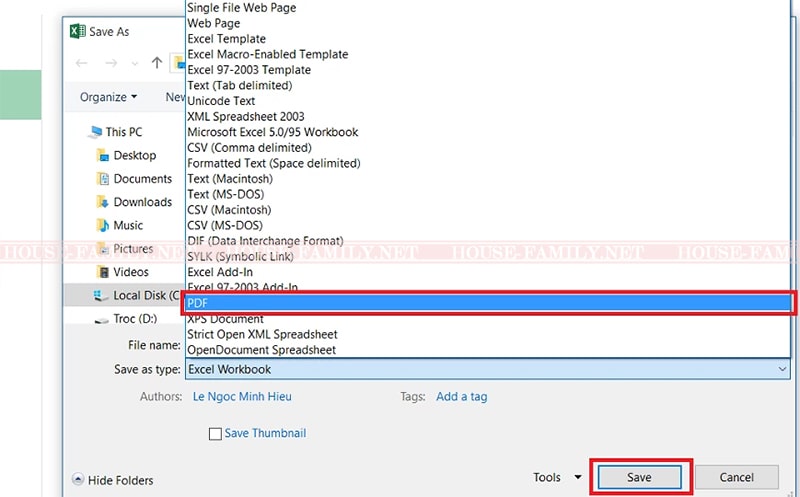Click the Cancel button
800x497 pixels.
pyautogui.click(x=736, y=477)
